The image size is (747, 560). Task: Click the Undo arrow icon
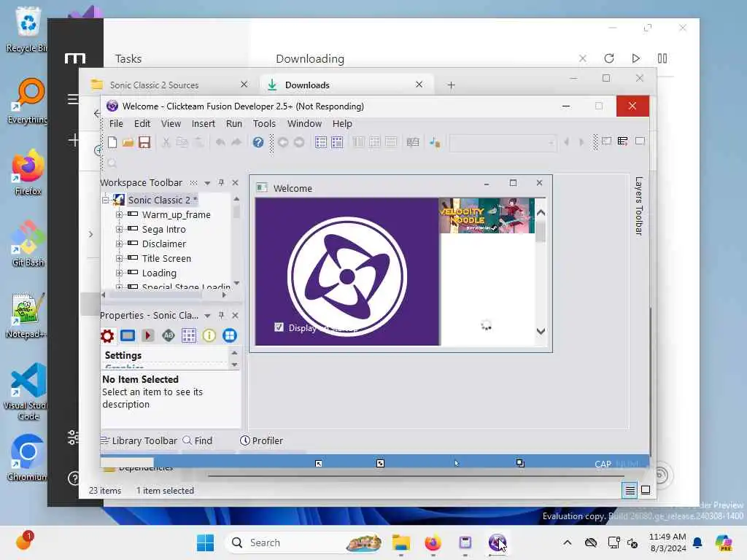coord(220,142)
